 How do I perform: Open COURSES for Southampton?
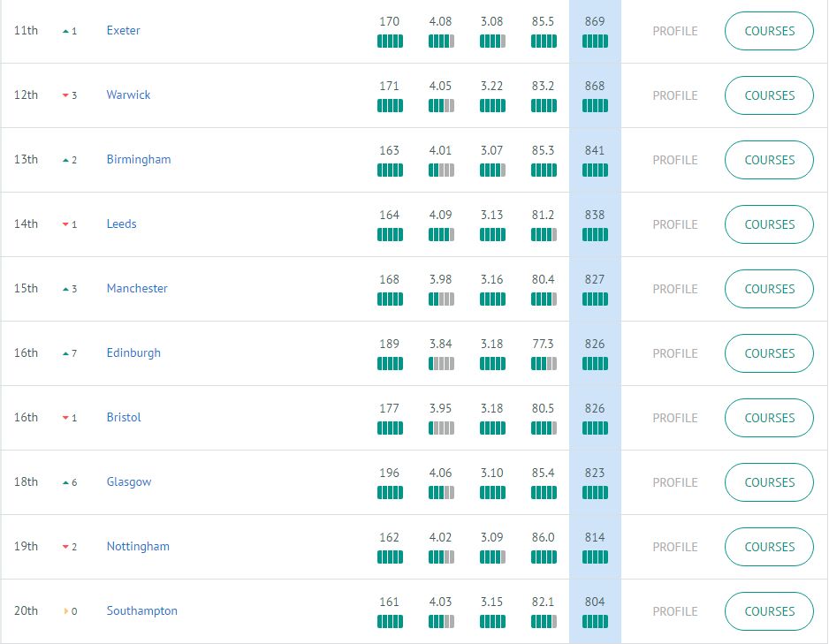[x=769, y=611]
